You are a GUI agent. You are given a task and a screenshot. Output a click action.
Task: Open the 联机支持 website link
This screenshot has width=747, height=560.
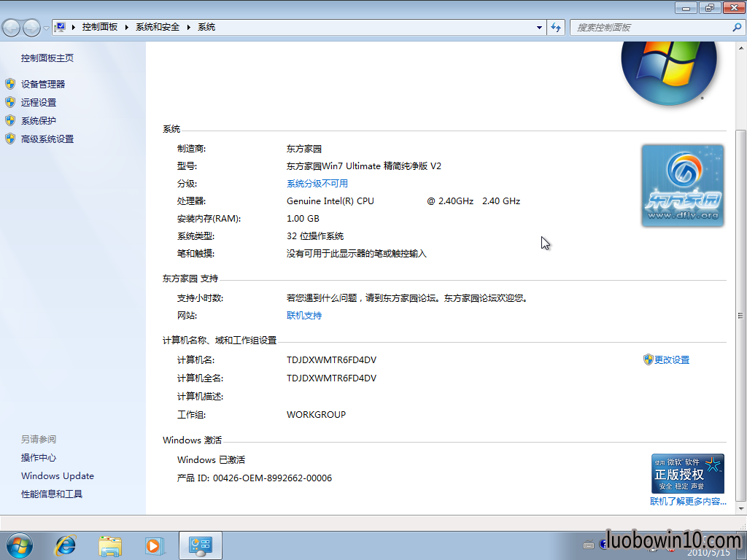click(304, 315)
